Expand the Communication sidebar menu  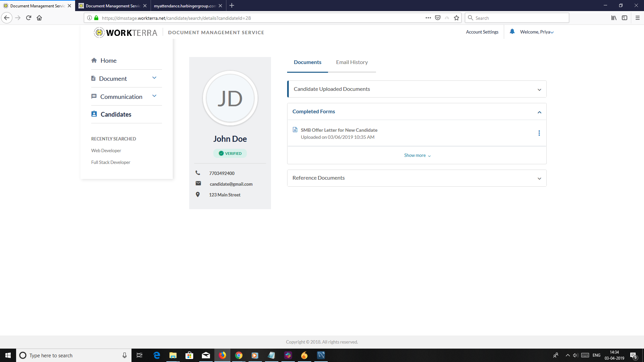154,96
